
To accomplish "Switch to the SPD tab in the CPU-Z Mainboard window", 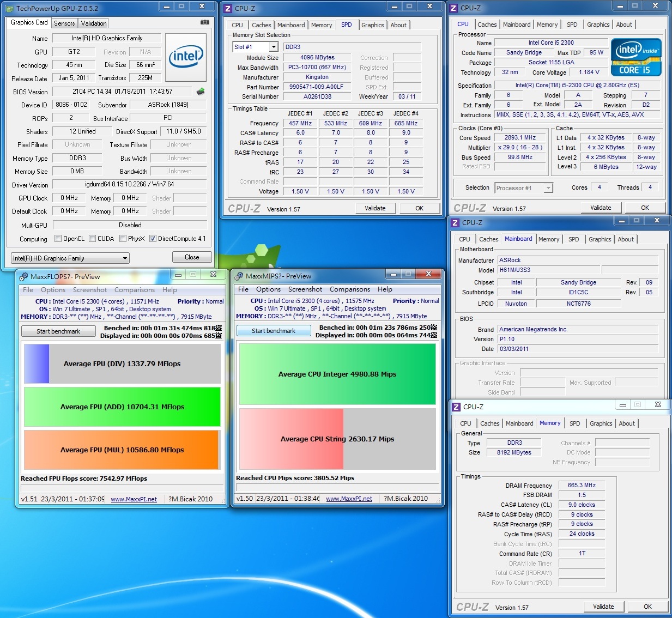I will (x=574, y=239).
